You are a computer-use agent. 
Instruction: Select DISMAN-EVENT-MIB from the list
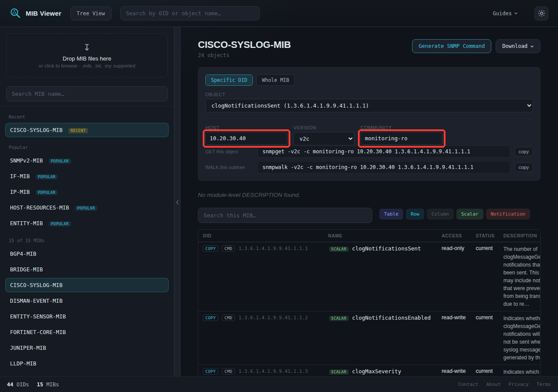coord(87,301)
